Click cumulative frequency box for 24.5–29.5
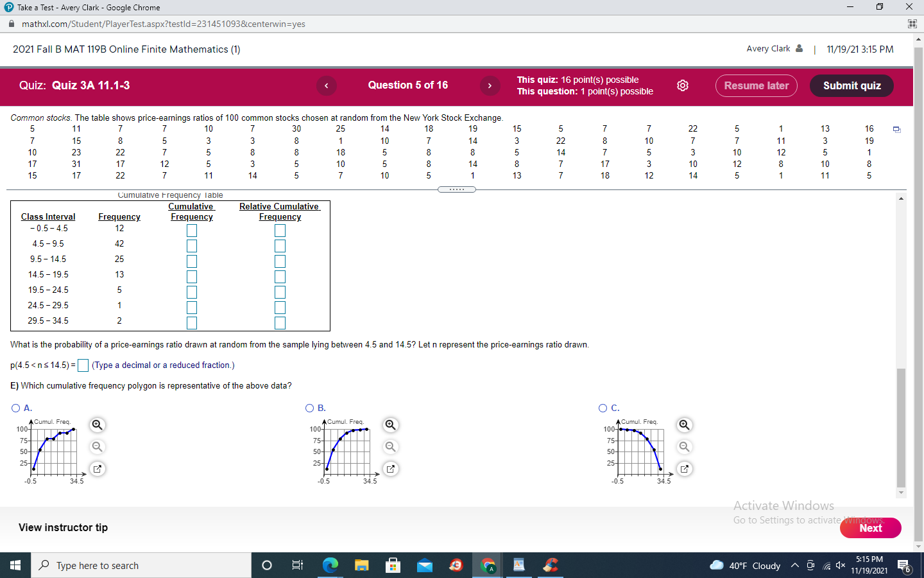 pyautogui.click(x=192, y=307)
